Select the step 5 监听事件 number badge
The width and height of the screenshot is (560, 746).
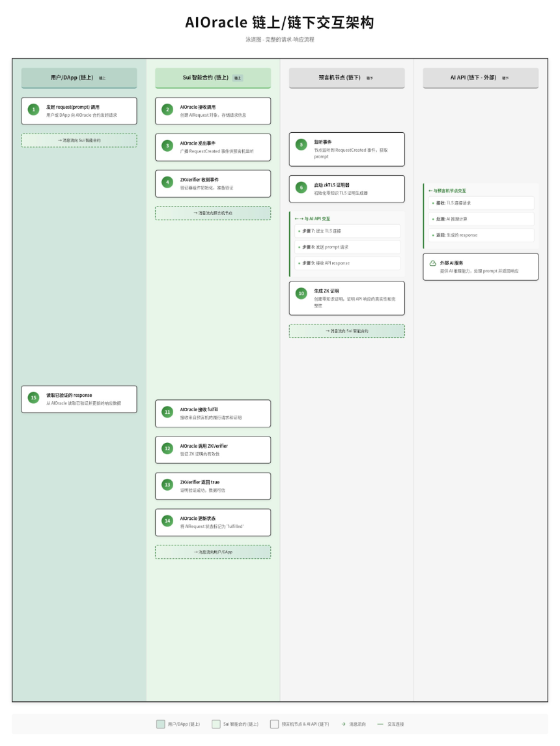[x=301, y=145]
